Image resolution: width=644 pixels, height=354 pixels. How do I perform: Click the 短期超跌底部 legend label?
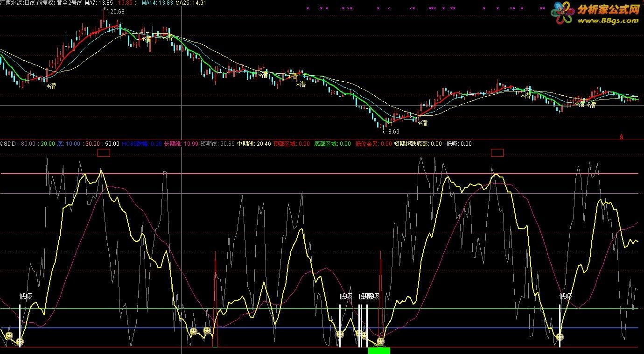(411, 144)
